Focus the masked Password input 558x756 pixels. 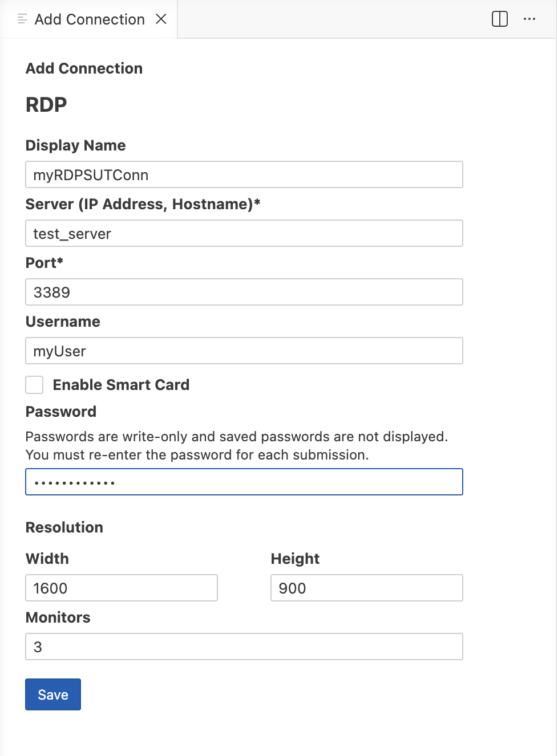(244, 482)
